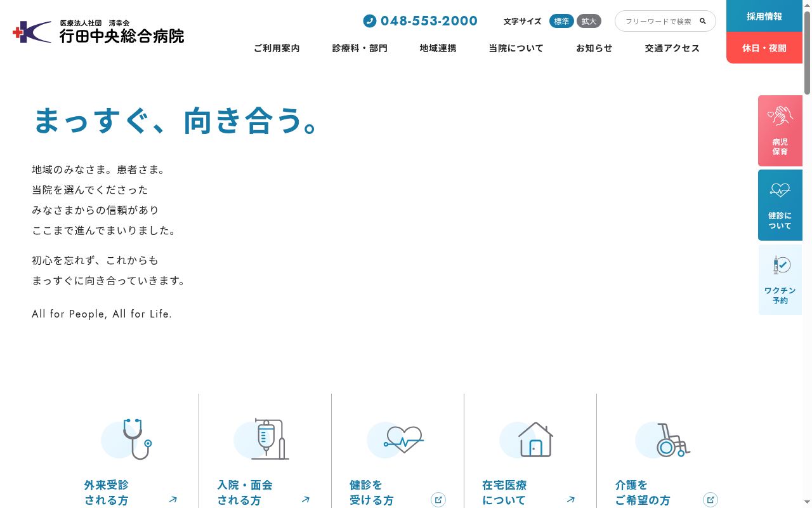Viewport: 812px width, 508px height.
Task: Open the ご利用案内 menu
Action: coord(277,48)
